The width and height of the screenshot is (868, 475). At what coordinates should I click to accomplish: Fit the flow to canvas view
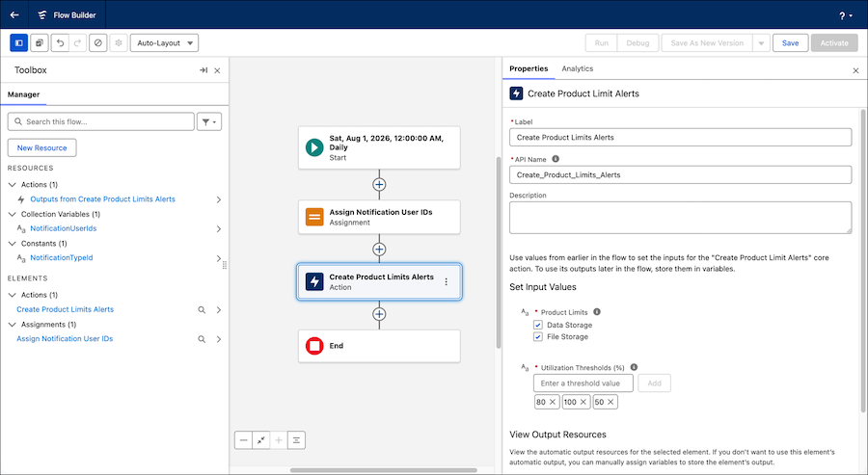coord(260,440)
